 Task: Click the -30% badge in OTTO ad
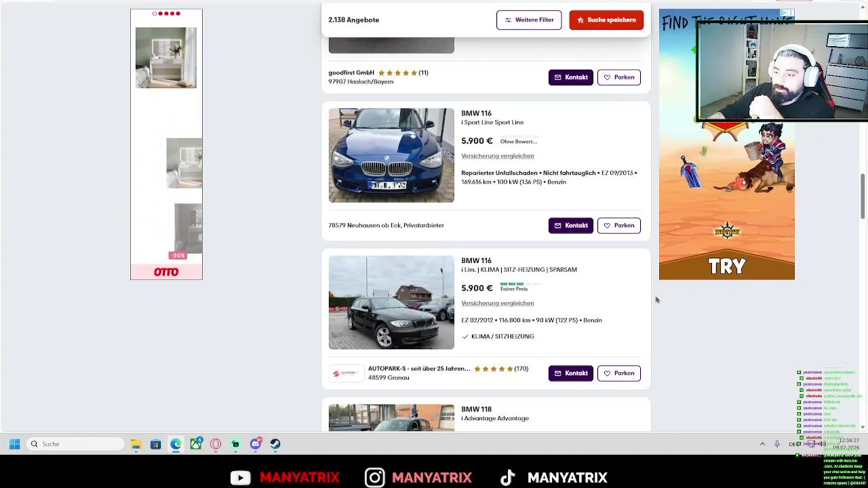tap(178, 256)
